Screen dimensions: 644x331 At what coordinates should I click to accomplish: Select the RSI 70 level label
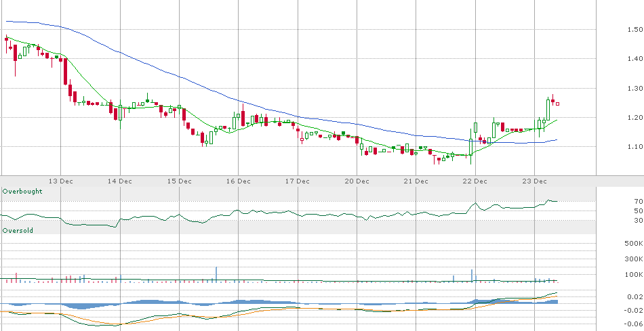point(639,202)
